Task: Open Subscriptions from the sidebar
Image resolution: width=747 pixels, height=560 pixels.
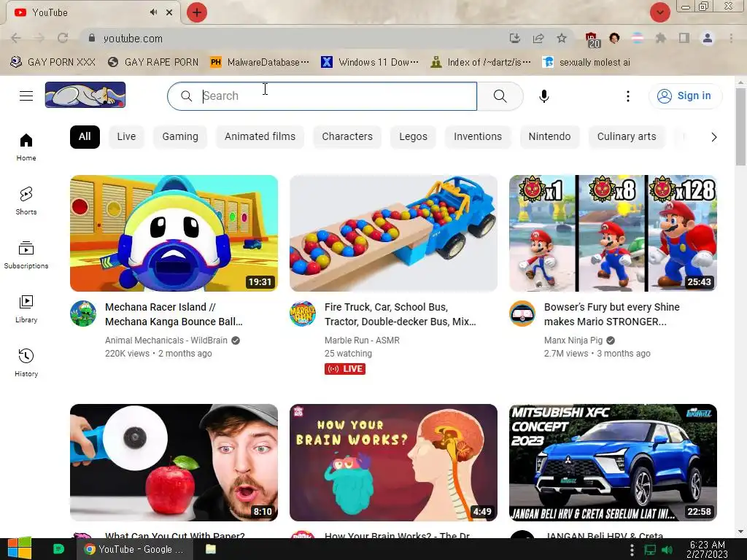Action: point(26,255)
